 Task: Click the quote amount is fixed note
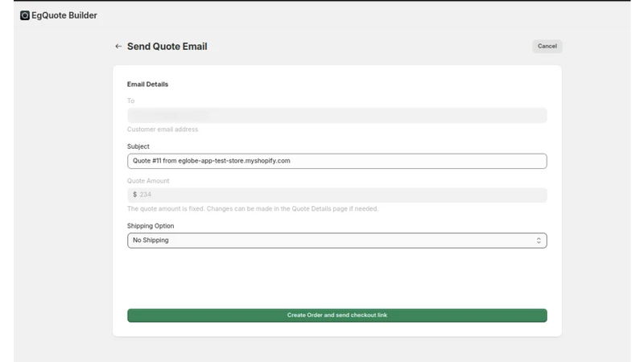(x=253, y=208)
